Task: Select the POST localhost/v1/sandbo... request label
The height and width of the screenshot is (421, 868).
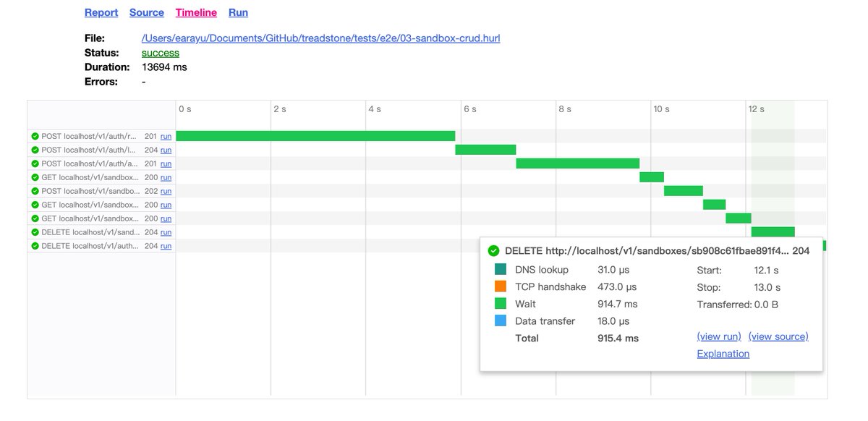Action: pyautogui.click(x=90, y=191)
